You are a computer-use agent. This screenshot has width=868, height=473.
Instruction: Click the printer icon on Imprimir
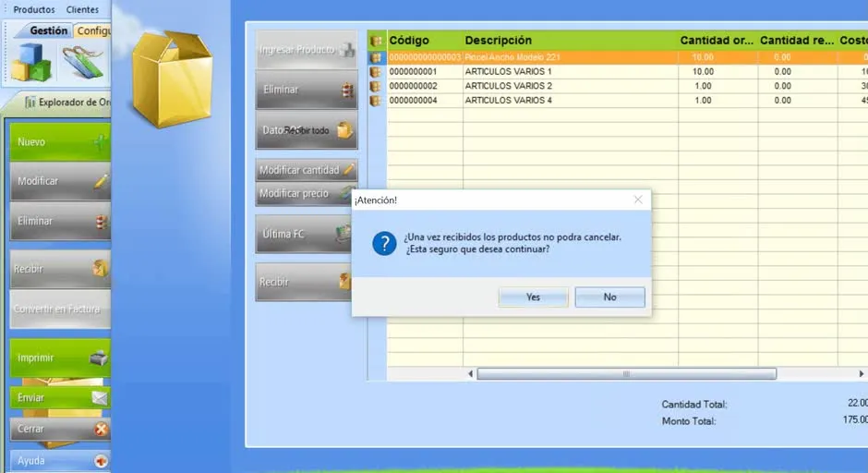pos(99,358)
